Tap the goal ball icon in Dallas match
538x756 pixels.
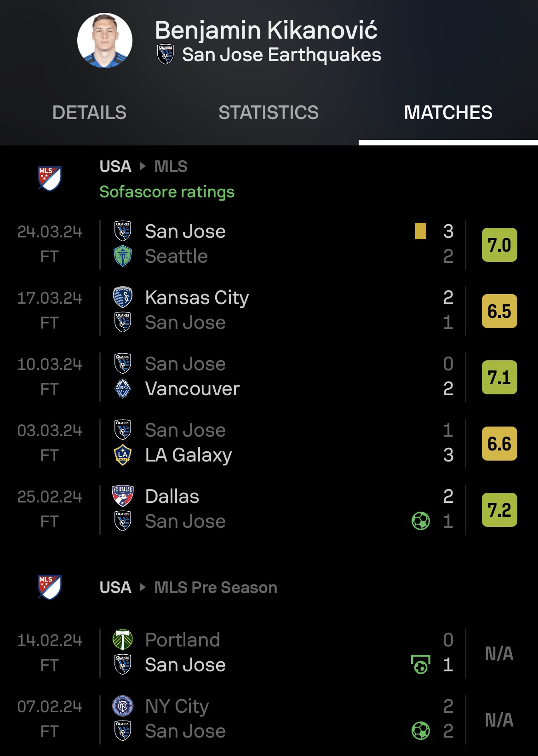click(421, 521)
